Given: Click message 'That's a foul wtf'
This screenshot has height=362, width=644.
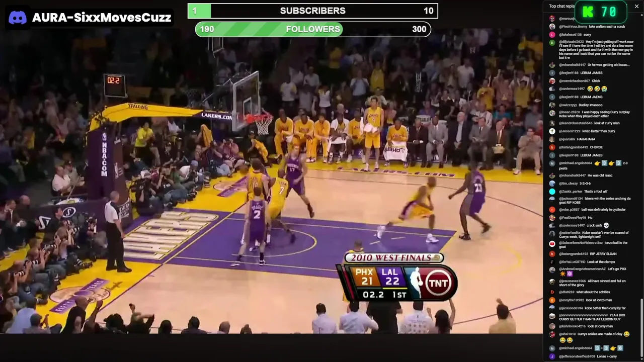Looking at the screenshot, I should pyautogui.click(x=597, y=192).
